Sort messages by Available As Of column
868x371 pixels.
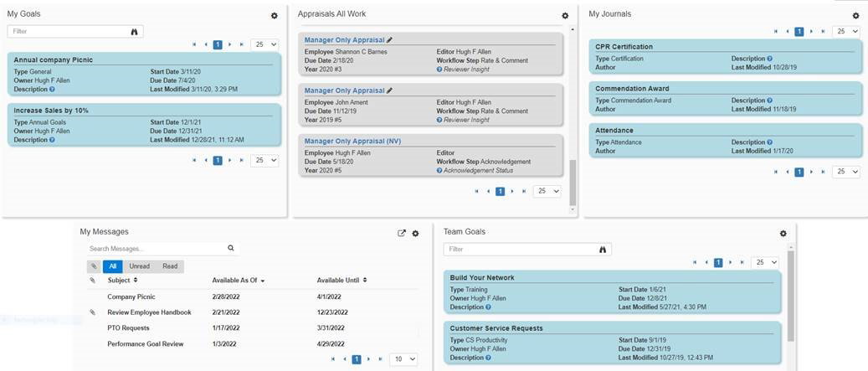point(239,281)
